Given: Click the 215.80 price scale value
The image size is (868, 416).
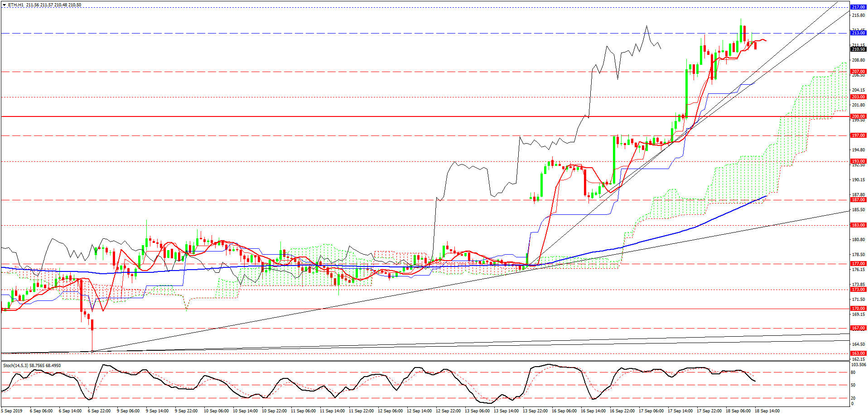Looking at the screenshot, I should pyautogui.click(x=858, y=15).
